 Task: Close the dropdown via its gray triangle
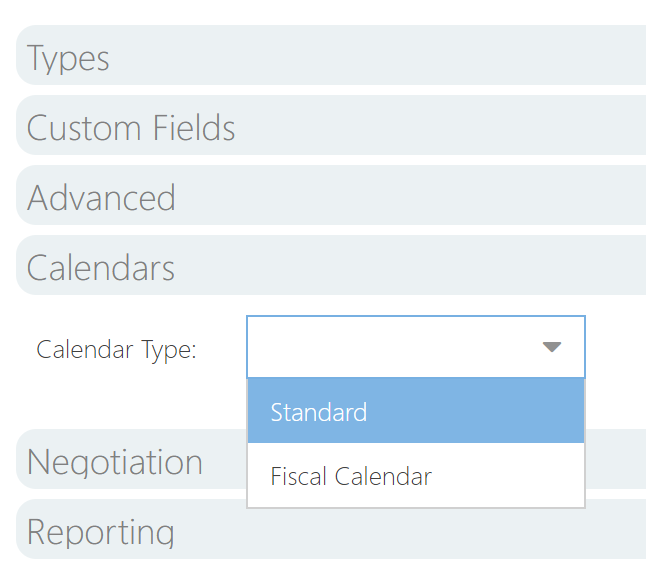[552, 347]
